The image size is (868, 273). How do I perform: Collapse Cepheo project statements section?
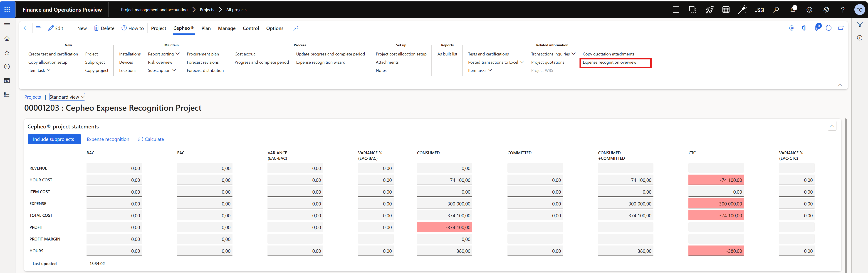pyautogui.click(x=832, y=125)
